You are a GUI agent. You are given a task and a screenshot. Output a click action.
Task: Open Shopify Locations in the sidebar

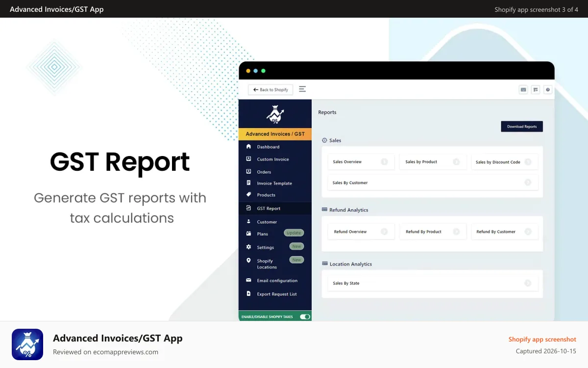tap(267, 264)
